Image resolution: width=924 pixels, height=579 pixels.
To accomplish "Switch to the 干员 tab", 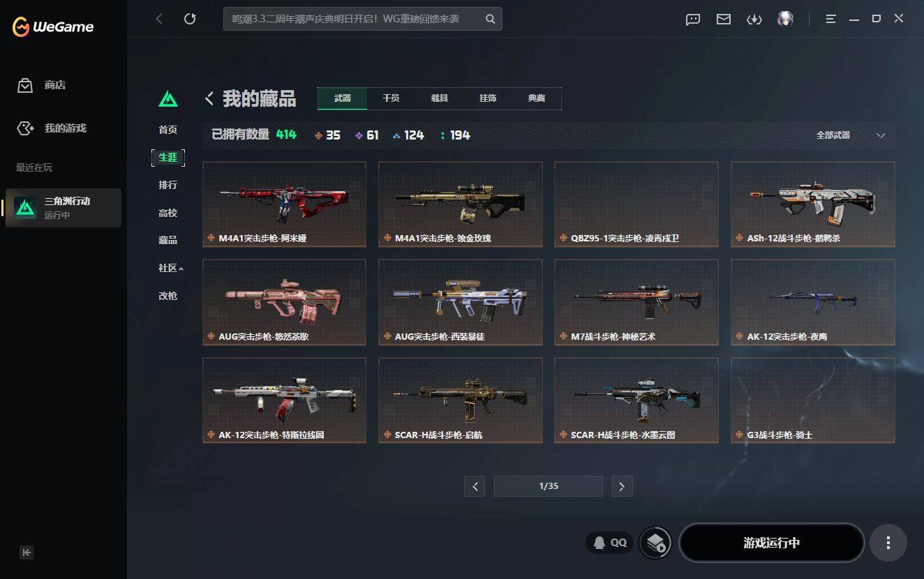I will (391, 98).
